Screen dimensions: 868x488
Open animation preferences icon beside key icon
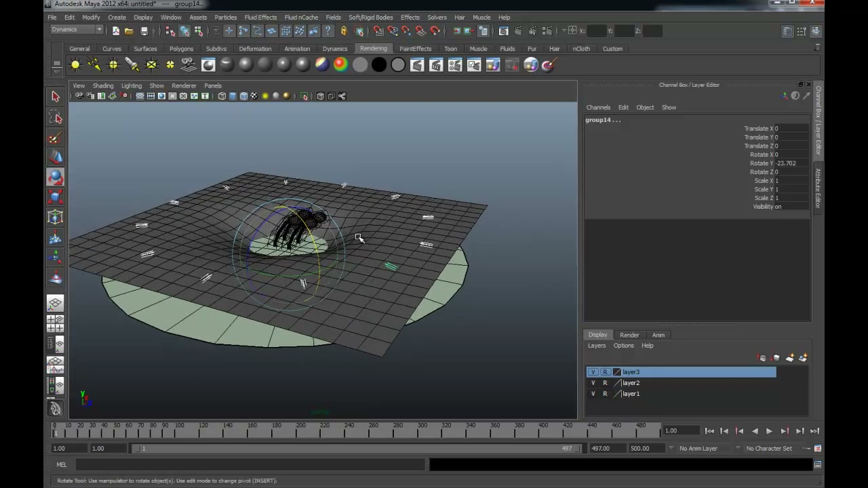[x=818, y=448]
